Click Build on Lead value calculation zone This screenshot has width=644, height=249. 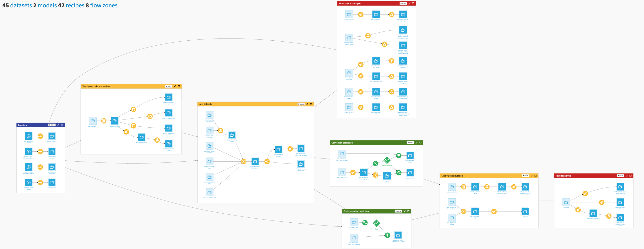pyautogui.click(x=525, y=176)
